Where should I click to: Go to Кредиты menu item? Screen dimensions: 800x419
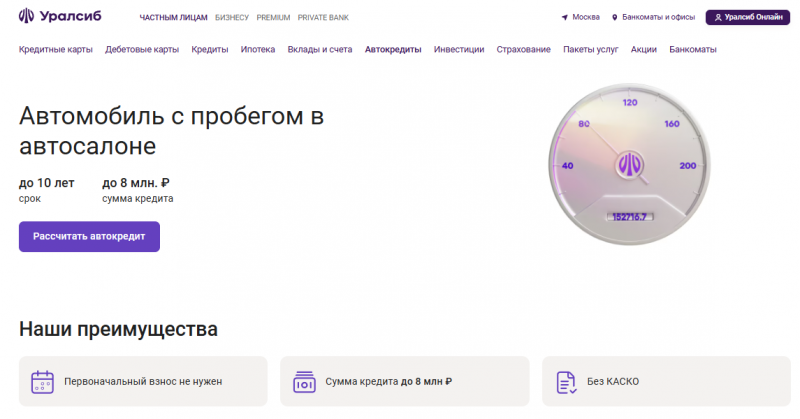coord(210,50)
